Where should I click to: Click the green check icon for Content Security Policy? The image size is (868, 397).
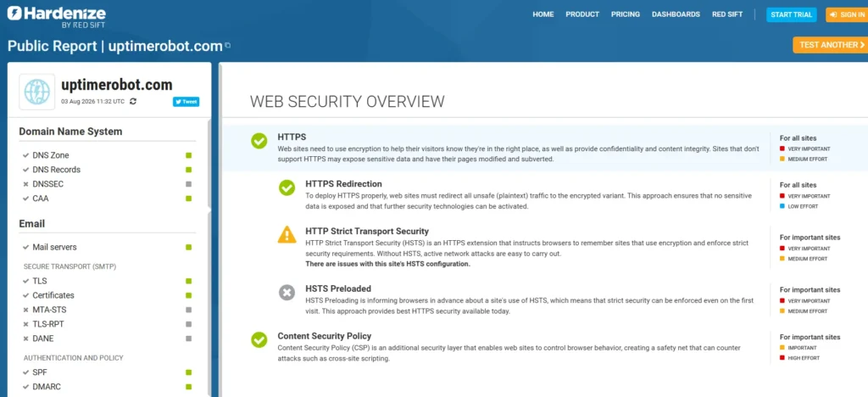[259, 339]
